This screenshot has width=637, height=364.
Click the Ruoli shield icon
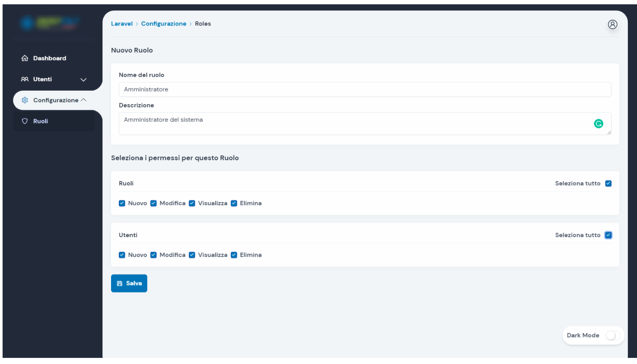click(x=25, y=121)
